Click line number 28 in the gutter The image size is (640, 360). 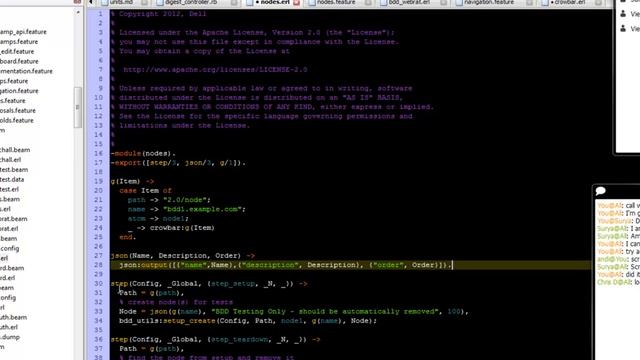tap(98, 265)
